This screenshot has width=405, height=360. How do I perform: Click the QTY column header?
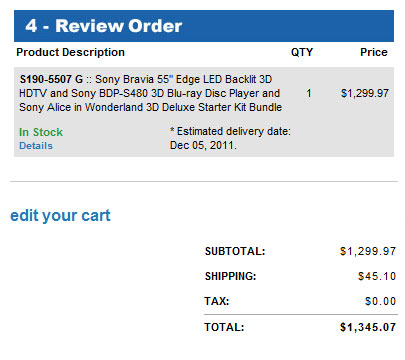point(302,52)
